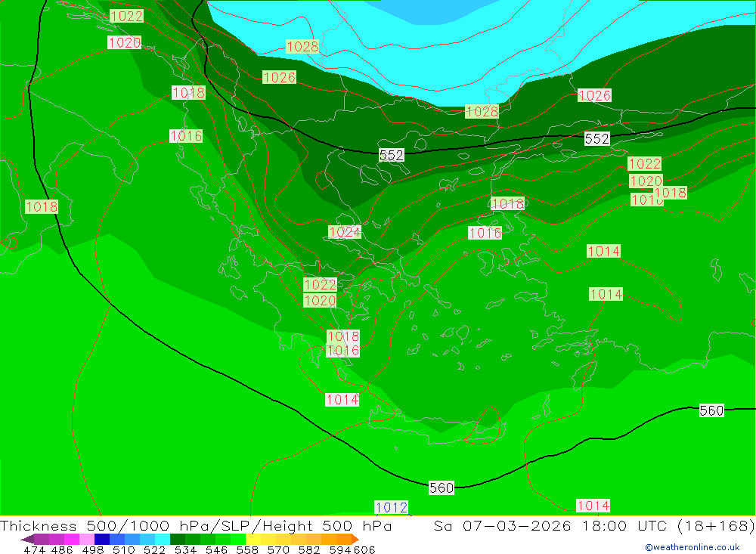Click the blue 1012 pressure label

[392, 507]
